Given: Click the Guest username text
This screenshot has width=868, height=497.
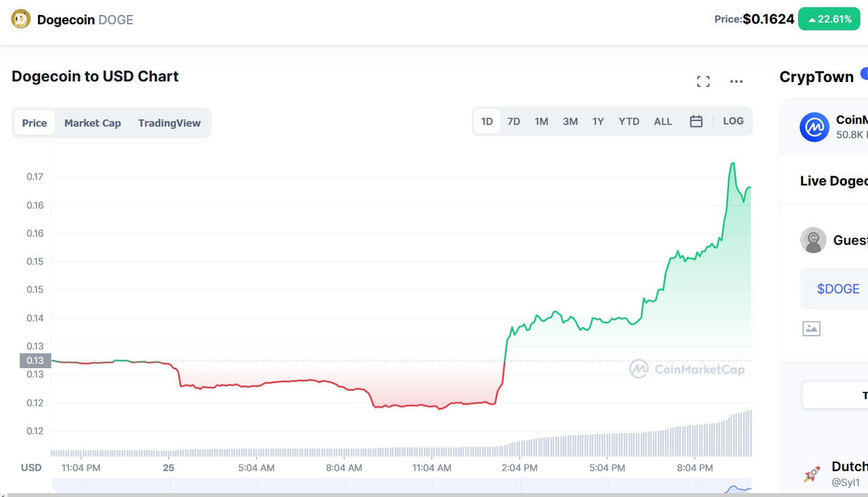Looking at the screenshot, I should [x=850, y=240].
